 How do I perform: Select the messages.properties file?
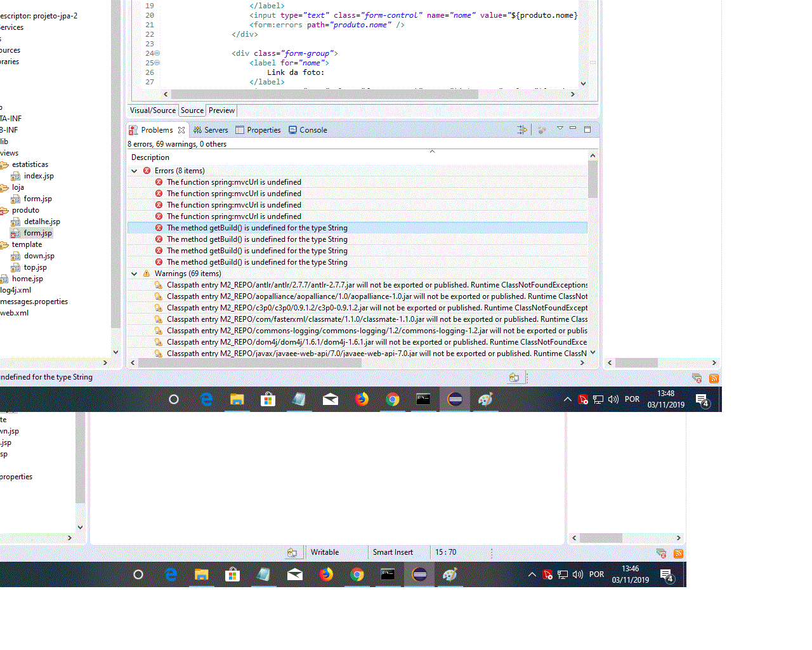click(34, 302)
